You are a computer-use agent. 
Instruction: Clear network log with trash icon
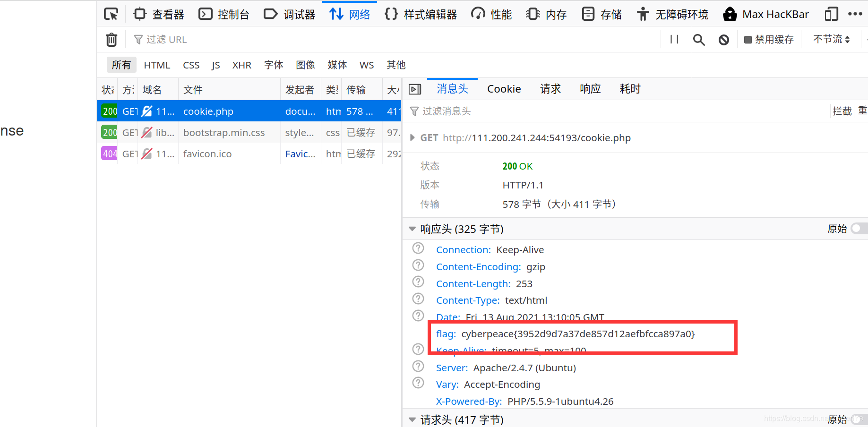tap(112, 40)
